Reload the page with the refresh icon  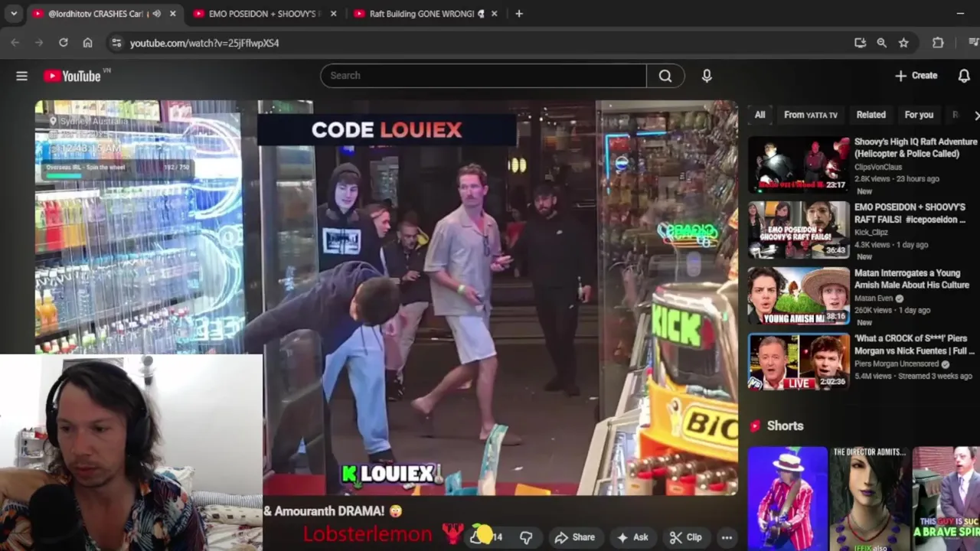point(64,43)
